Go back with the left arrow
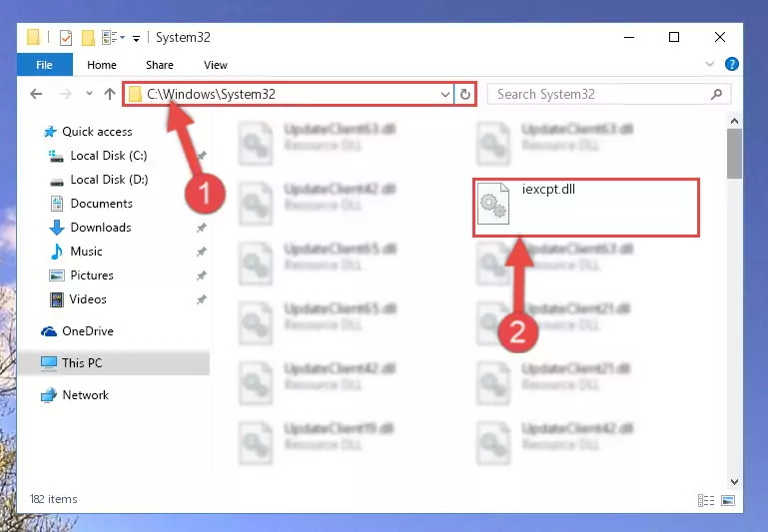Screen dimensions: 768x532 (36, 94)
